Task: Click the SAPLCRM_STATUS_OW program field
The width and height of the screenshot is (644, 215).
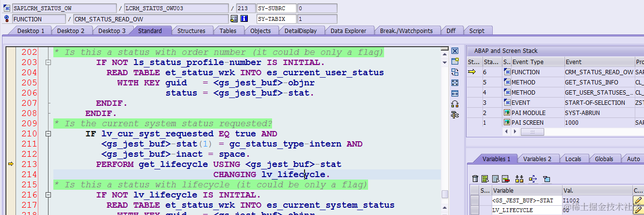Action: pyautogui.click(x=64, y=8)
